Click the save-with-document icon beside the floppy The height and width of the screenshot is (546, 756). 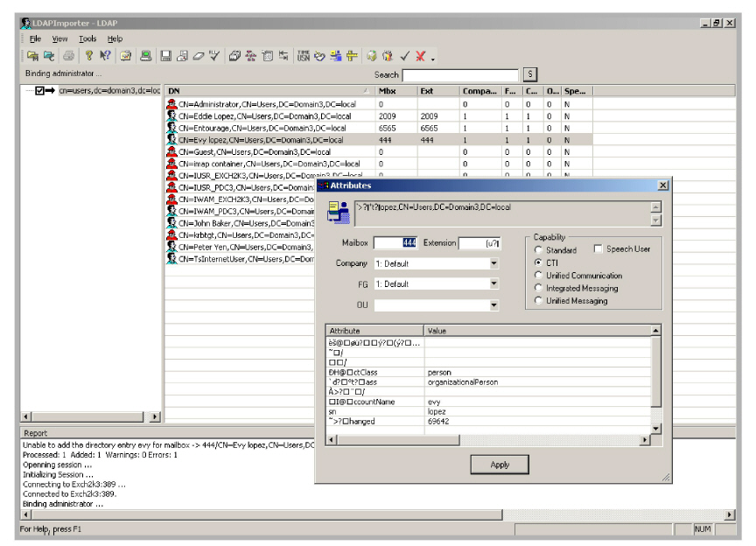pyautogui.click(x=182, y=56)
